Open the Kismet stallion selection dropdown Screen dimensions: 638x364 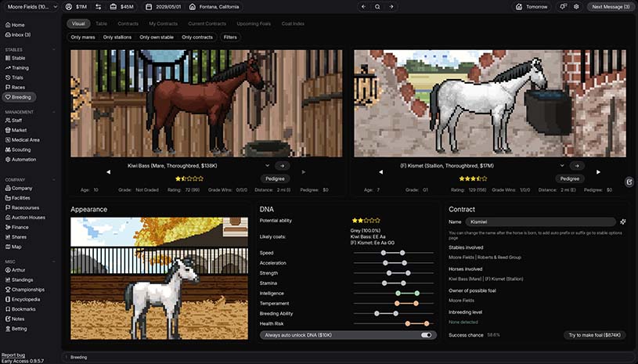click(562, 166)
